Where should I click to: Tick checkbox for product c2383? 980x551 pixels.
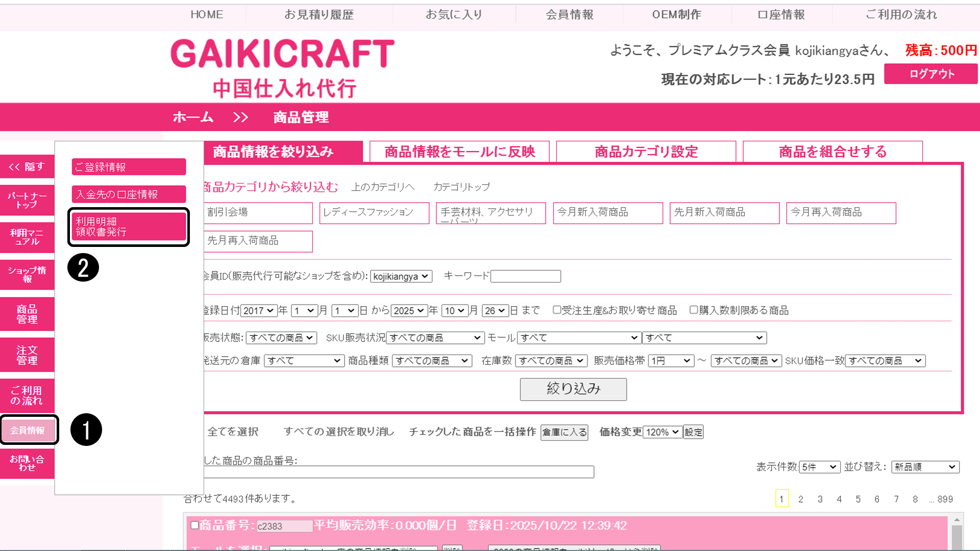click(x=194, y=525)
